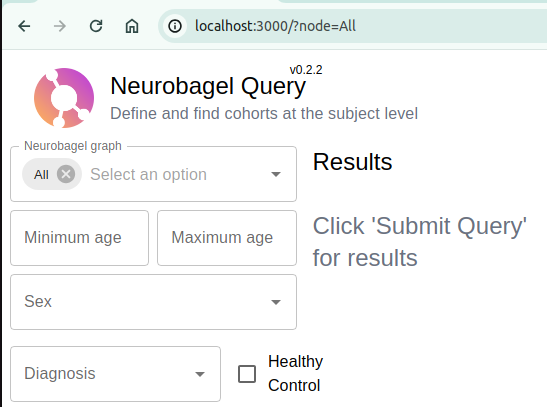Screen dimensions: 547x407
Task: Open the Diagnosis dropdown
Action: 115,374
